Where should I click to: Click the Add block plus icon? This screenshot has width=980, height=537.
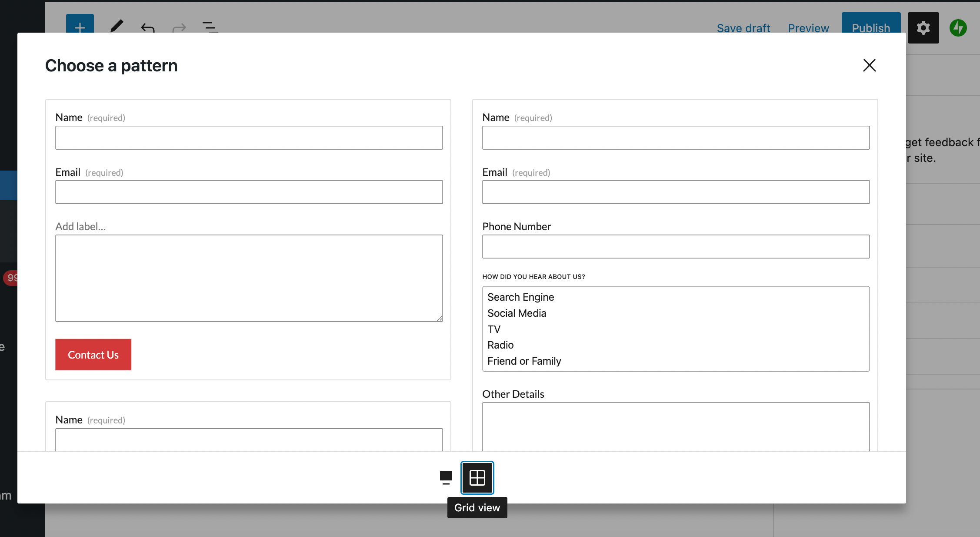click(x=79, y=28)
